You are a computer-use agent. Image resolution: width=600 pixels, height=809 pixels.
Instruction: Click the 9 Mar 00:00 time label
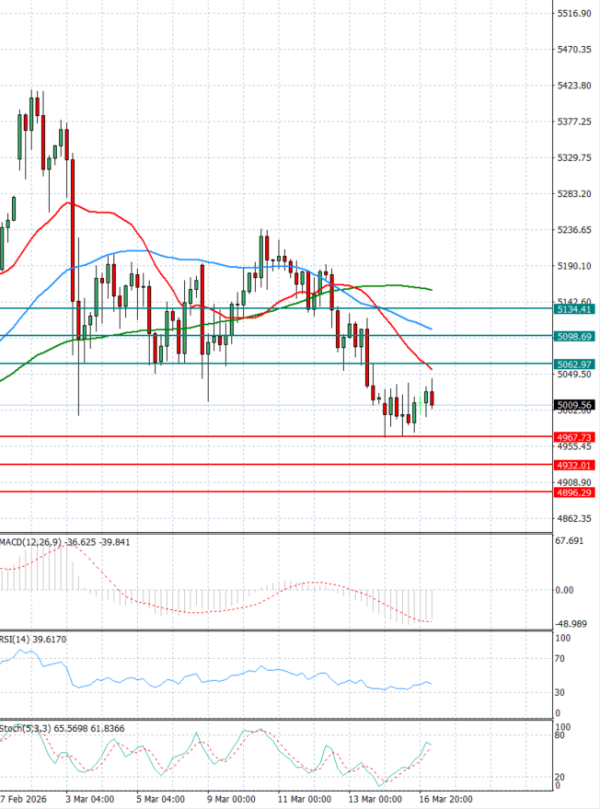coord(232,800)
